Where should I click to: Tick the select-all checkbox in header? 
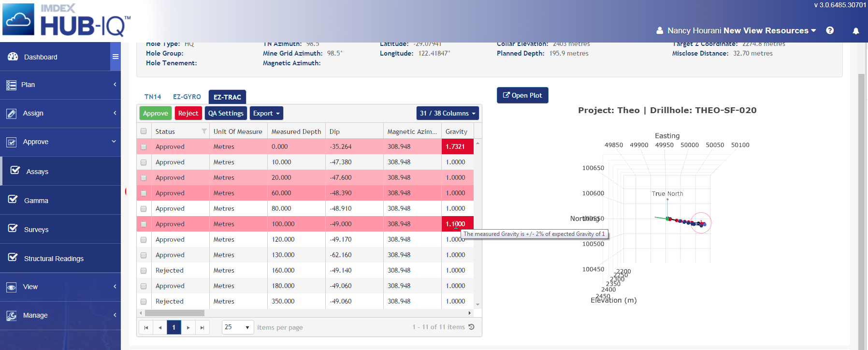[144, 131]
